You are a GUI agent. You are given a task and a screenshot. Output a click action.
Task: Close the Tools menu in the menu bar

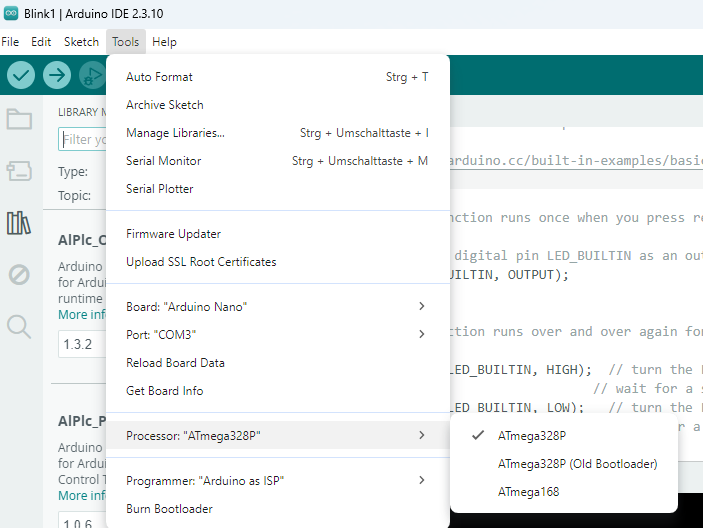(x=126, y=42)
